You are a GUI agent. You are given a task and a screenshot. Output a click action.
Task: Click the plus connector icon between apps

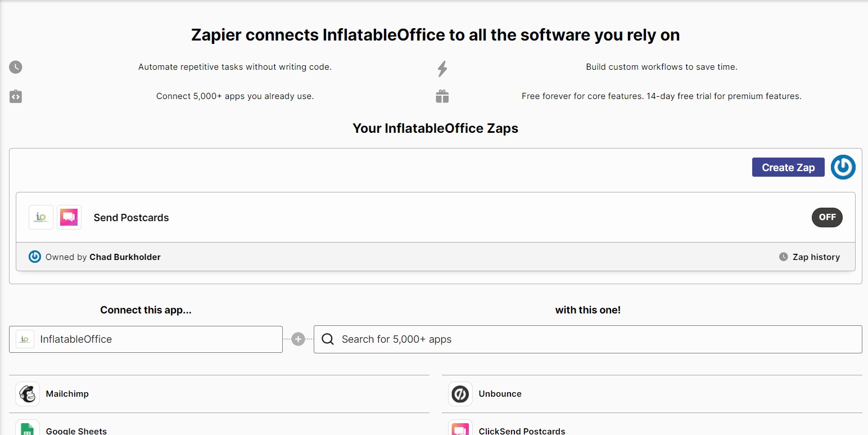(299, 339)
